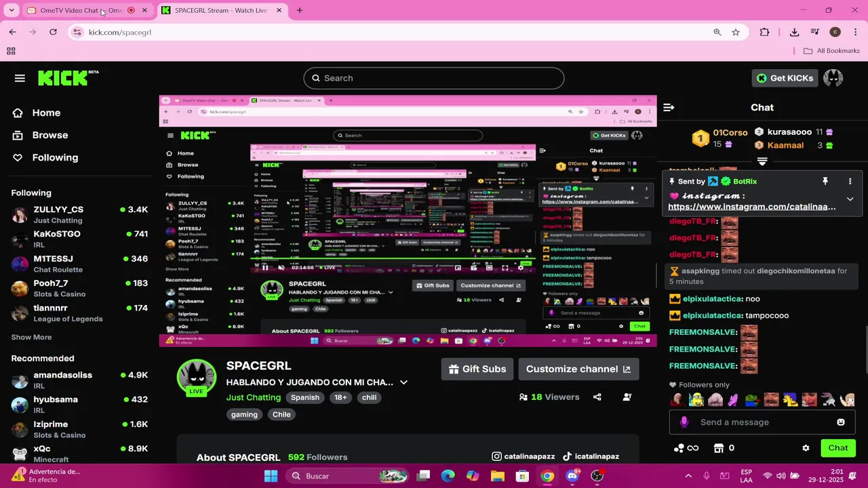Image resolution: width=868 pixels, height=488 pixels.
Task: Open amandasoliss recommended channel
Action: (x=79, y=380)
